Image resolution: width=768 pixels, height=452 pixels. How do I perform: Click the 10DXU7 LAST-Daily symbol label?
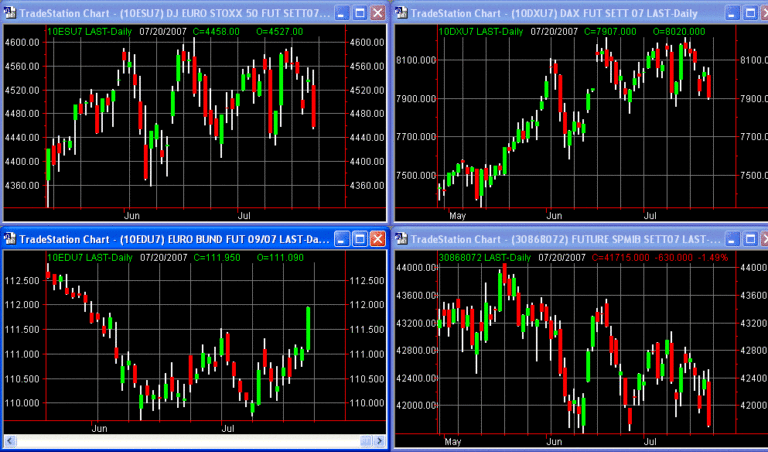tap(480, 32)
